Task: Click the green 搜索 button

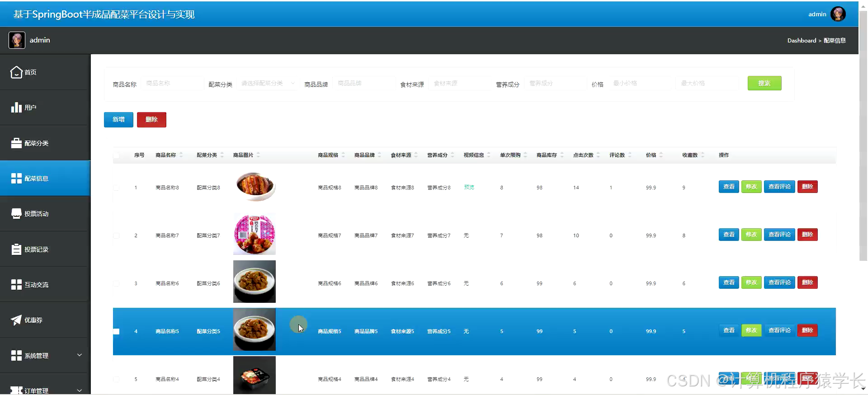Action: click(764, 83)
